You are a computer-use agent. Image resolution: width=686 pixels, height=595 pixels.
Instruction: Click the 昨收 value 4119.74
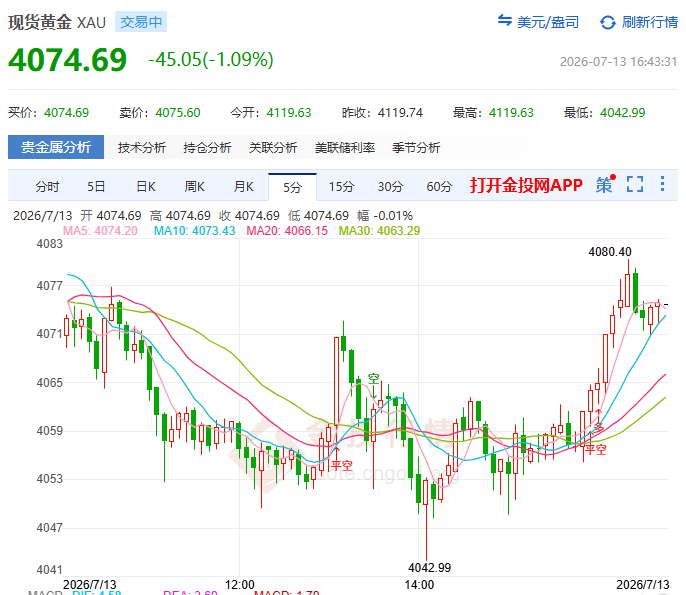[x=400, y=113]
